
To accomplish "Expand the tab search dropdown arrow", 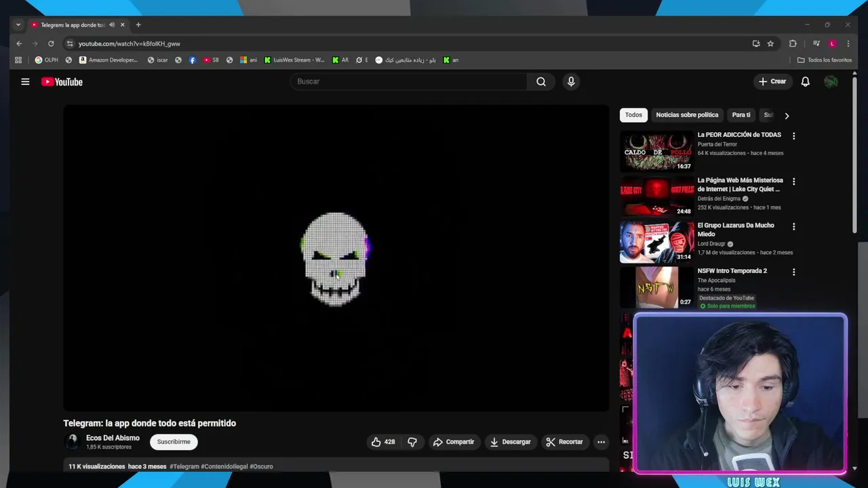I will pos(18,25).
